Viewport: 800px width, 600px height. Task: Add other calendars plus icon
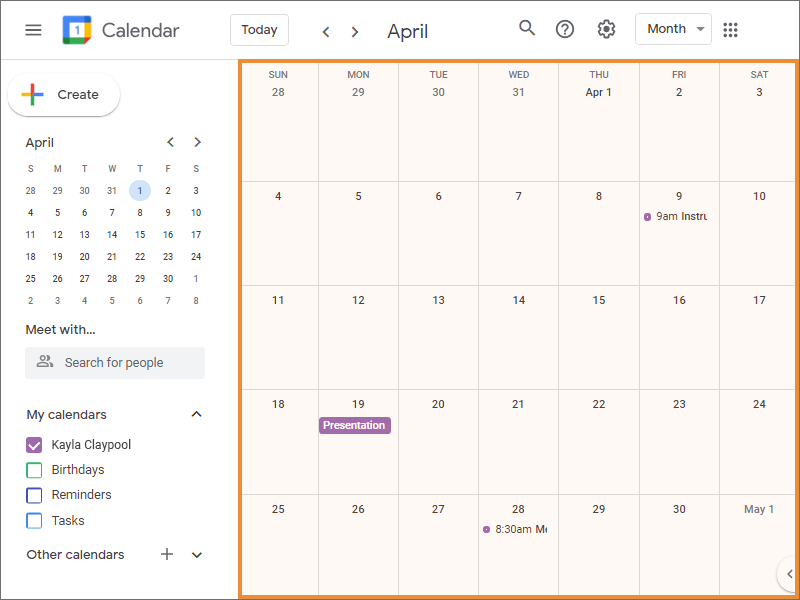click(x=167, y=554)
